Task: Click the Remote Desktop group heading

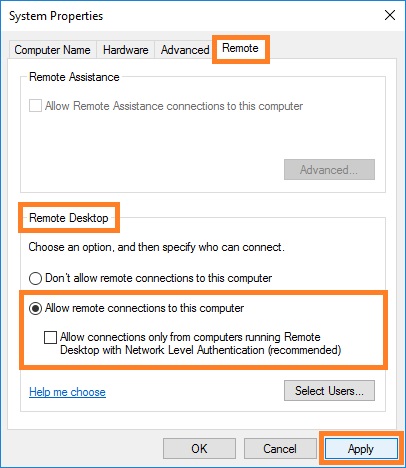Action: 69,218
